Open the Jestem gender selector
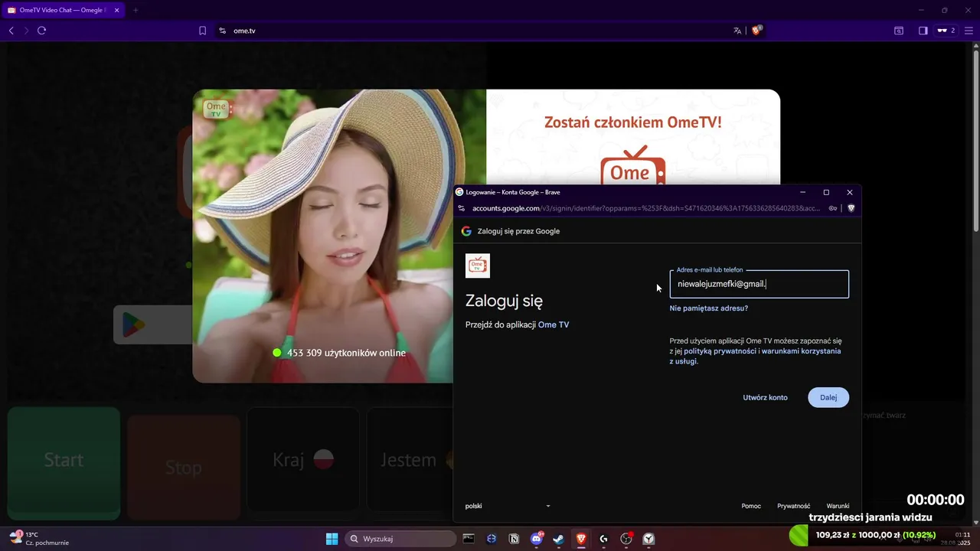 [410, 460]
